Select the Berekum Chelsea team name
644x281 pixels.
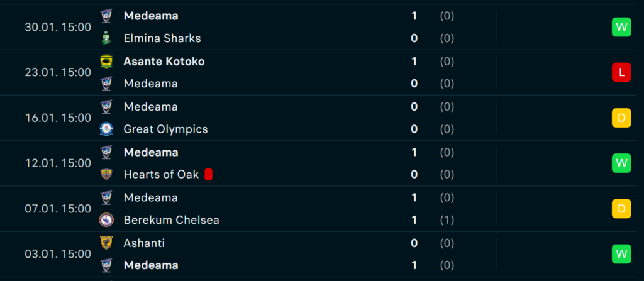click(171, 220)
